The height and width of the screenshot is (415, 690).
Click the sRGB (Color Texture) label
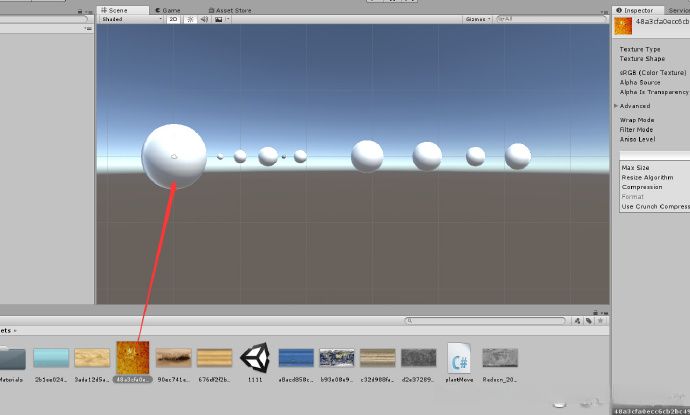pos(653,73)
